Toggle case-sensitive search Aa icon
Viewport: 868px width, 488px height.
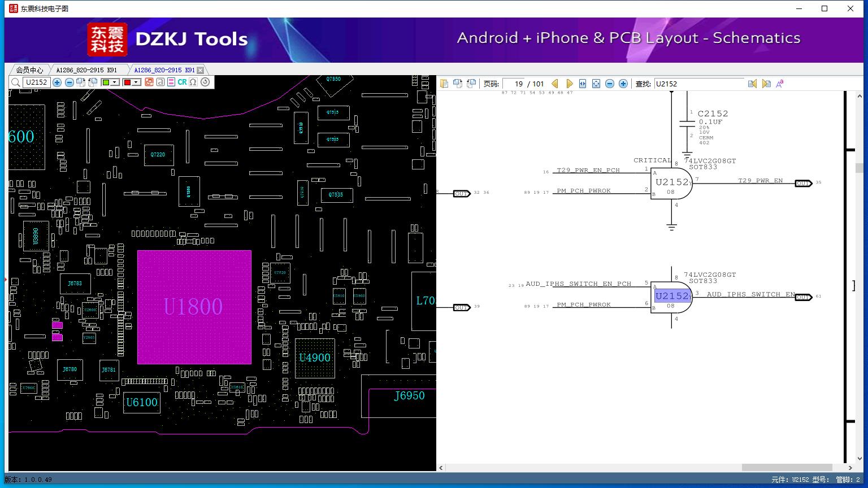pyautogui.click(x=780, y=84)
